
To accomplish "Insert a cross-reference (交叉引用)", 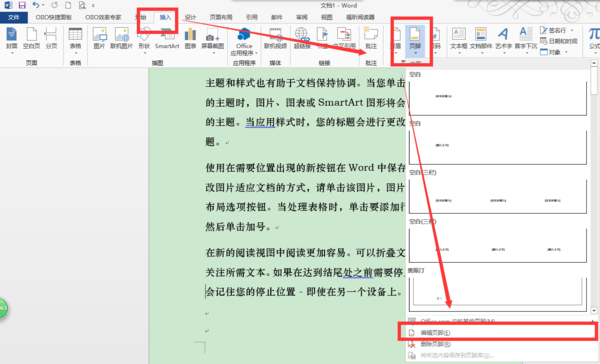I will click(x=344, y=38).
